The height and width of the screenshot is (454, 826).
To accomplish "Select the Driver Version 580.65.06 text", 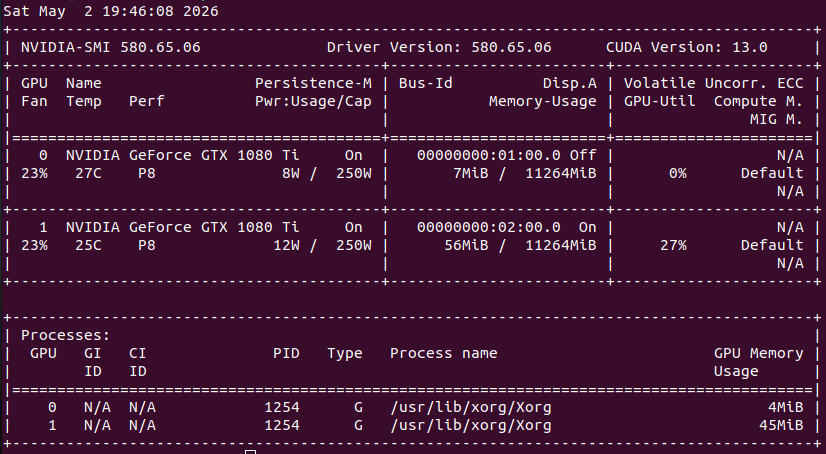I will point(439,47).
